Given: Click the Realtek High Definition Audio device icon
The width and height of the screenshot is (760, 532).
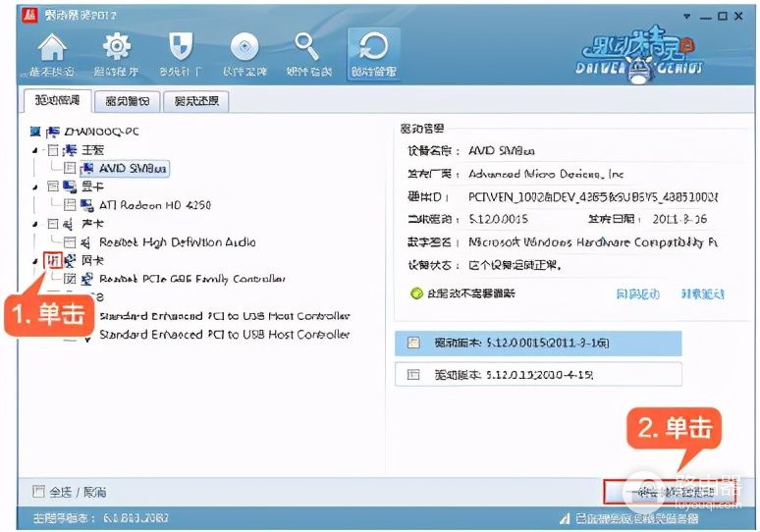Looking at the screenshot, I should (86, 242).
